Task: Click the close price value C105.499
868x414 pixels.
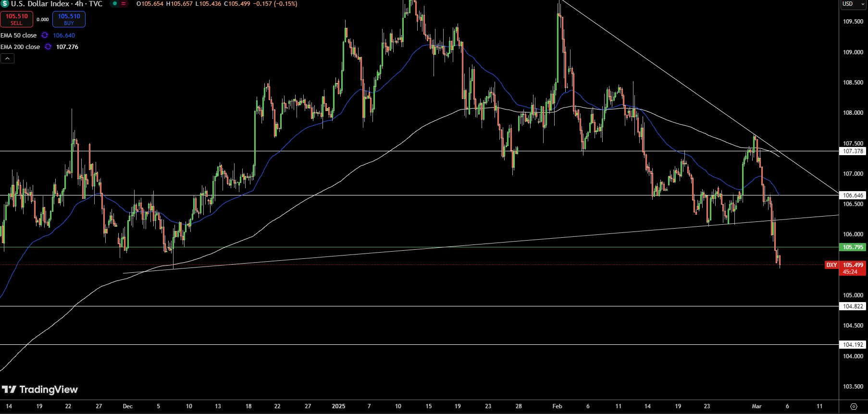Action: coord(237,4)
